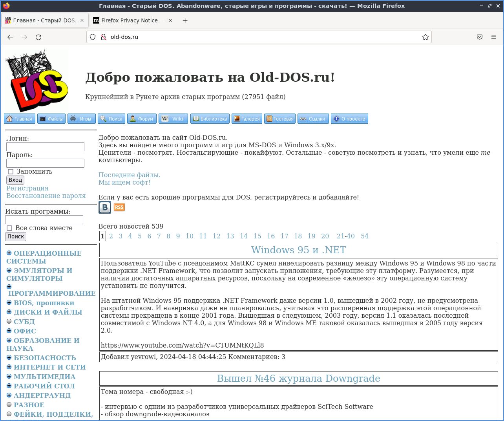
Task: Click the Поиск button under search field
Action: [x=16, y=236]
